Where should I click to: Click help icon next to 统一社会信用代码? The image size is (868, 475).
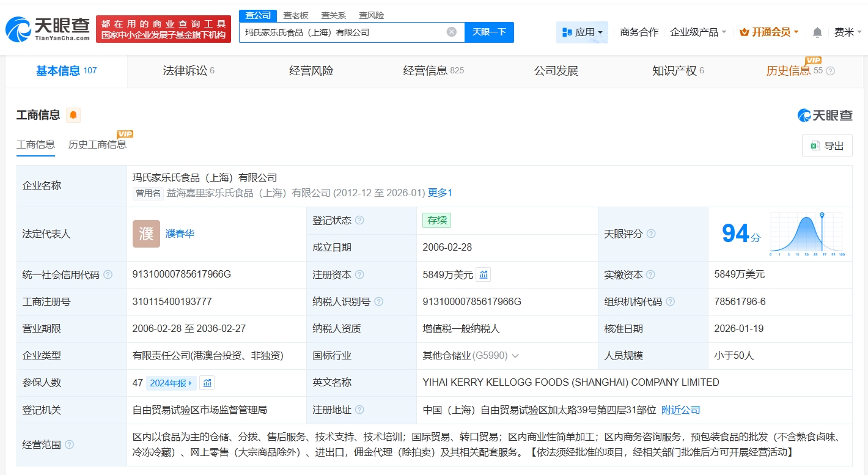pyautogui.click(x=108, y=275)
